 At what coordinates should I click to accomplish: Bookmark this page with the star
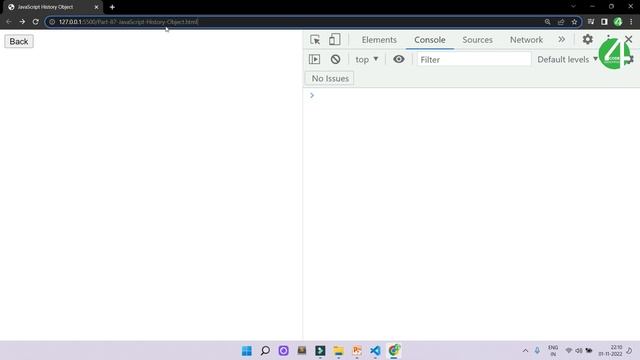tap(574, 22)
